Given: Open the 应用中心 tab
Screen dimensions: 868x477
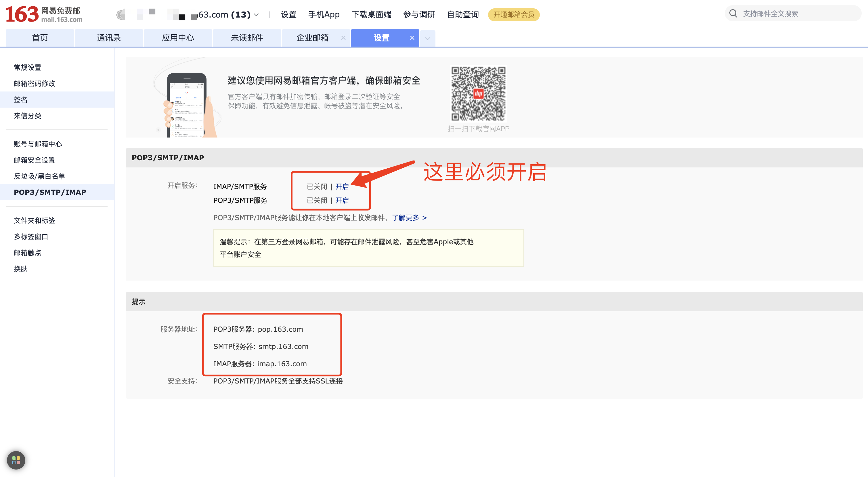Looking at the screenshot, I should [x=178, y=38].
